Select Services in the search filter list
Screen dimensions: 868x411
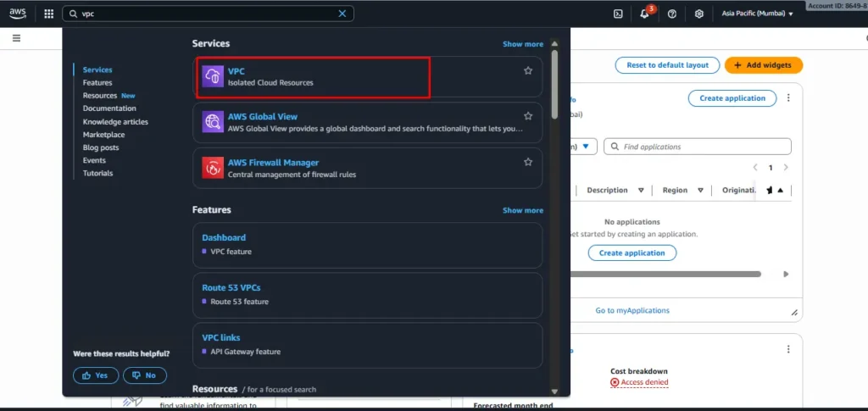[x=97, y=69]
